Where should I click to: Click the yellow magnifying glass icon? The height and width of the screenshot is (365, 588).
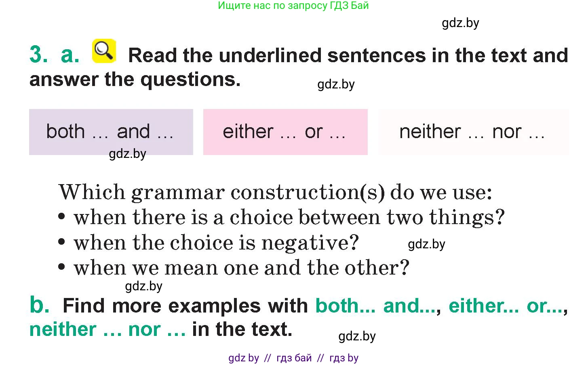pyautogui.click(x=104, y=51)
